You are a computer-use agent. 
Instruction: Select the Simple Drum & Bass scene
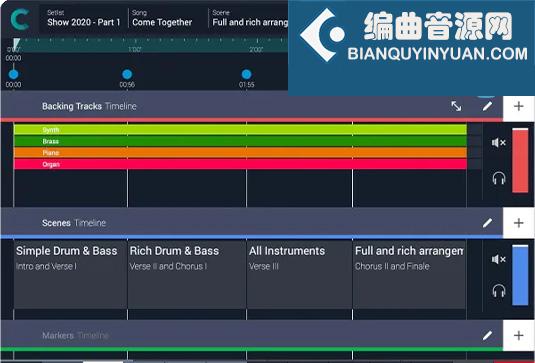pos(70,274)
